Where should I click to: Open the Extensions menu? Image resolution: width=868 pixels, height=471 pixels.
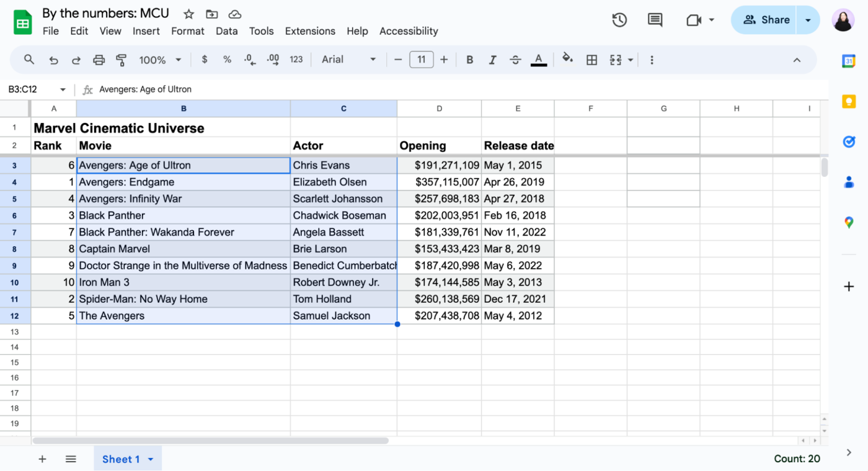pyautogui.click(x=310, y=31)
